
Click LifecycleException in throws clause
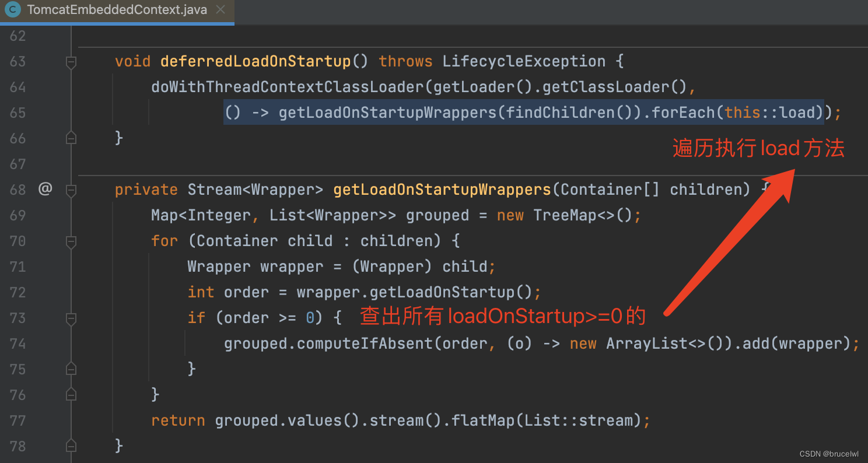click(x=524, y=61)
